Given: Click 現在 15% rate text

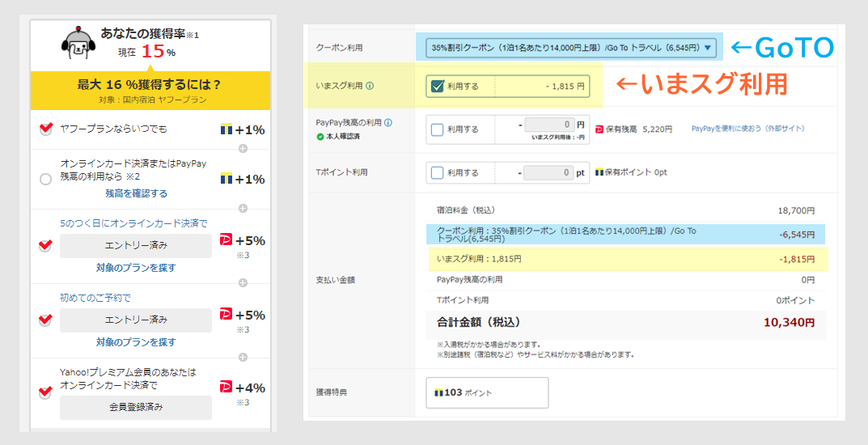Looking at the screenshot, I should [146, 52].
